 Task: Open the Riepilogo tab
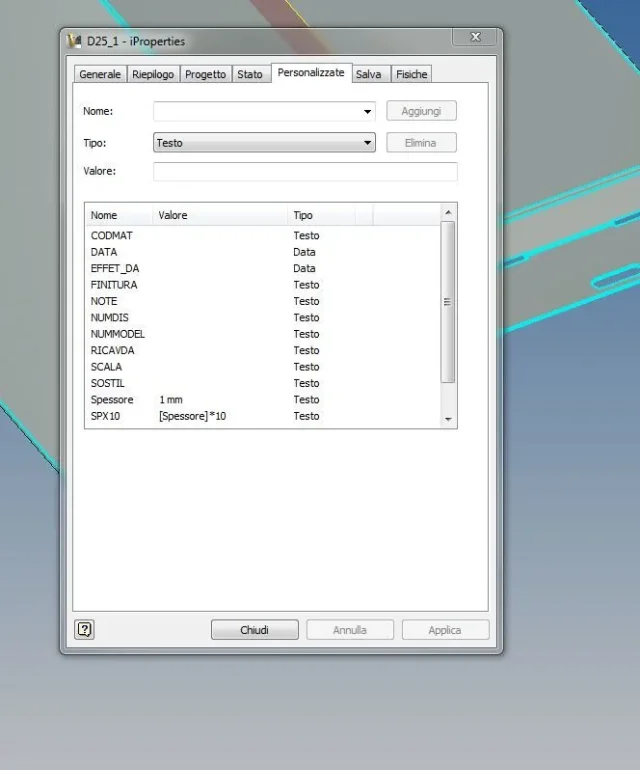coord(153,74)
